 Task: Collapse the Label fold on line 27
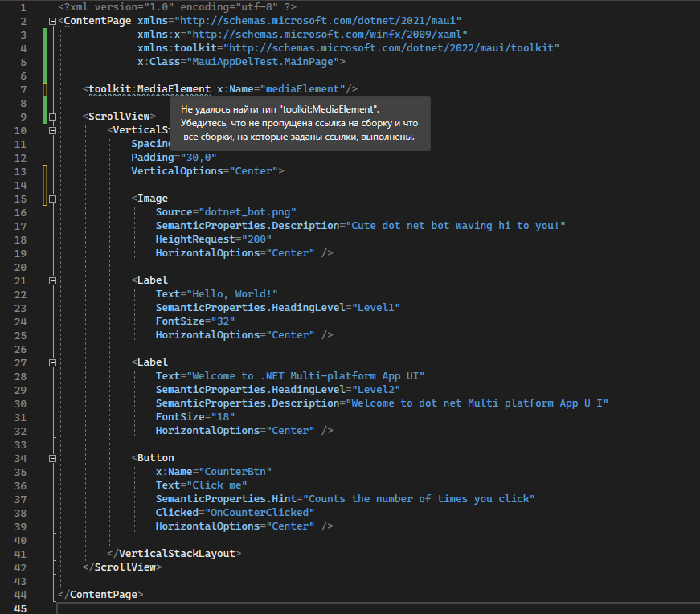(x=52, y=362)
